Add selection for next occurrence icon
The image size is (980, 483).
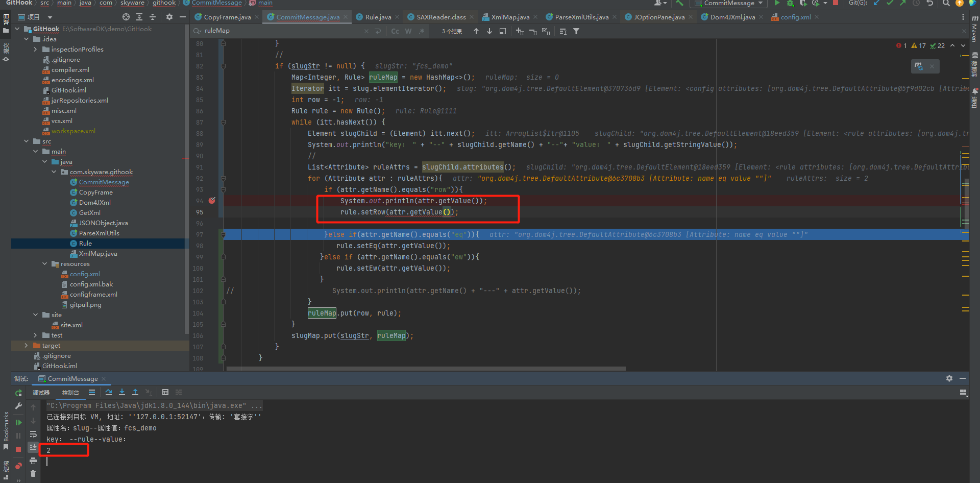tap(520, 31)
